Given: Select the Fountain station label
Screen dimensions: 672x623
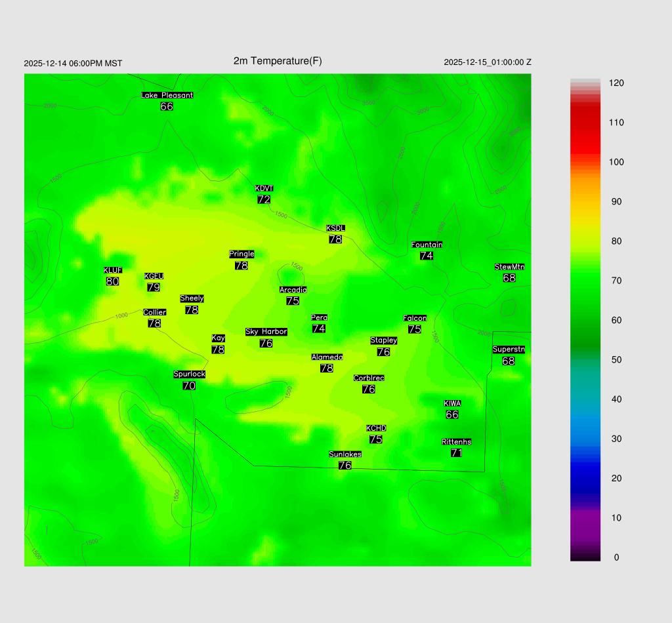Looking at the screenshot, I should [x=427, y=245].
